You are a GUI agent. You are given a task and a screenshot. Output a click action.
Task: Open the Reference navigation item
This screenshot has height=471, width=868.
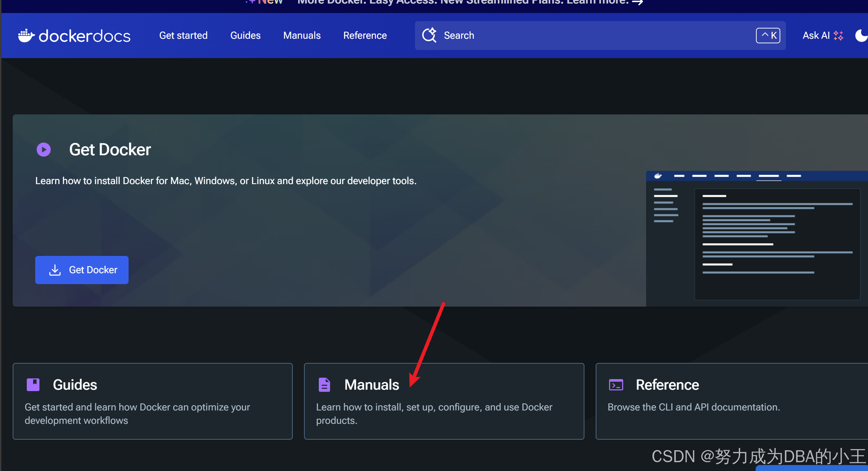(365, 36)
